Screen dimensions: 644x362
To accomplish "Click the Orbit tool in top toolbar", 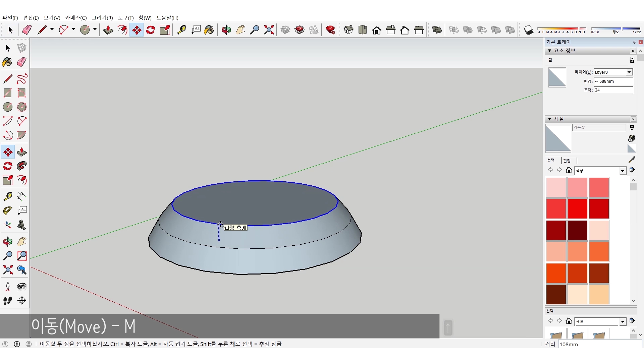I will click(226, 30).
